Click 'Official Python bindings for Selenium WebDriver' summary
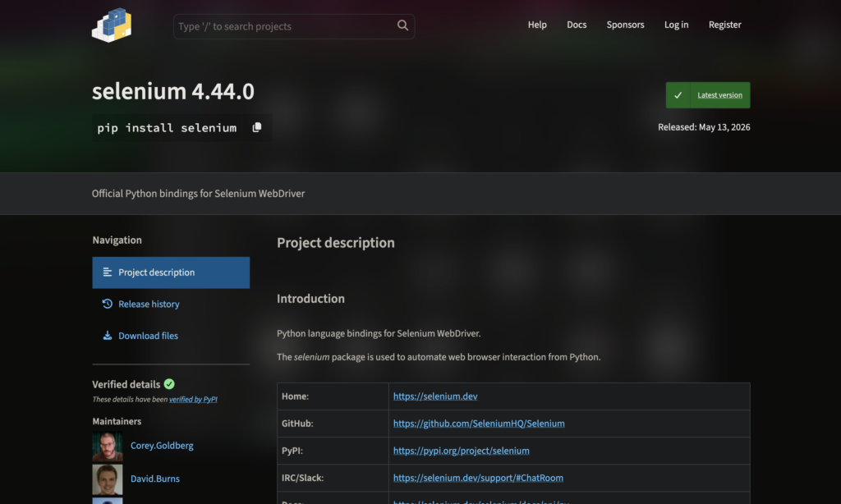This screenshot has width=841, height=504. pos(198,194)
